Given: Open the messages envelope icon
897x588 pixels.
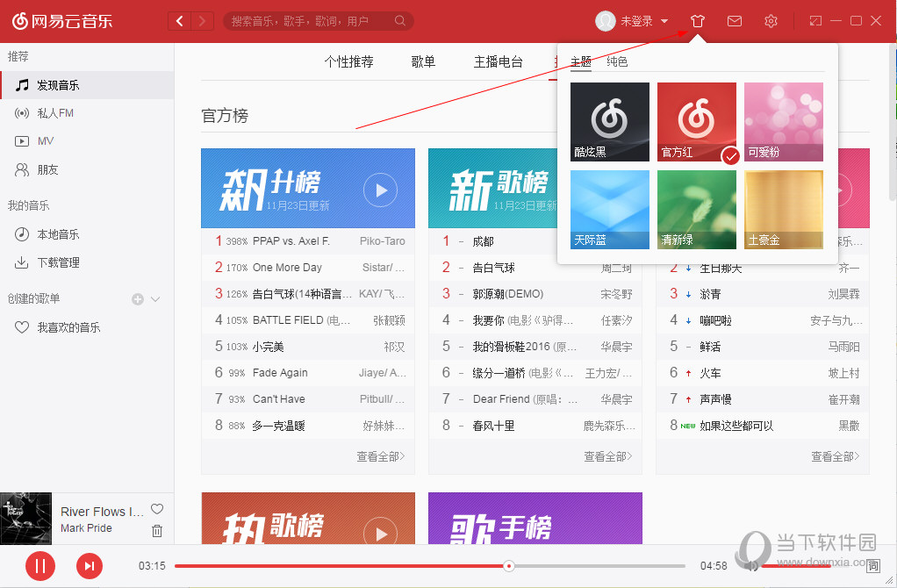Looking at the screenshot, I should point(735,21).
